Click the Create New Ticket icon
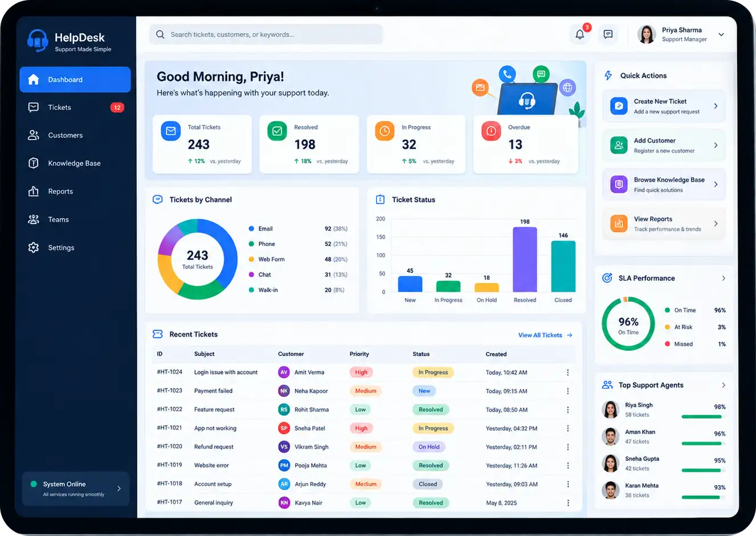 619,106
